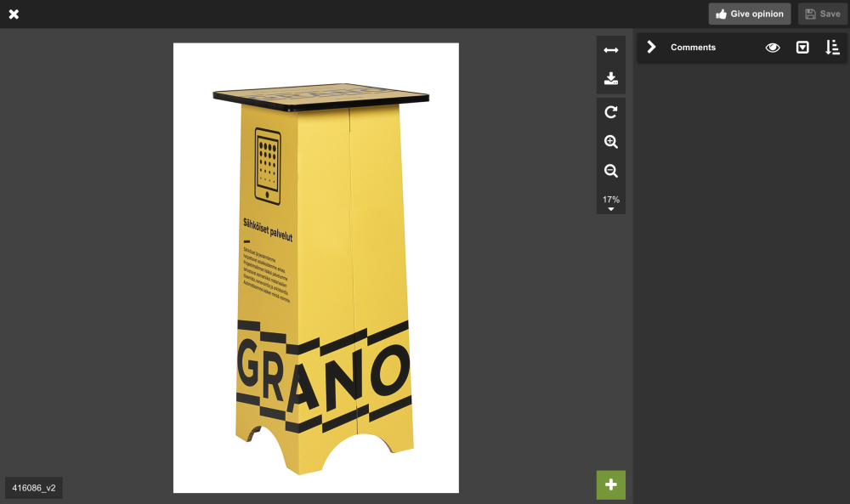Open the 17% zoom level dropdown
850x504 pixels.
pos(611,202)
